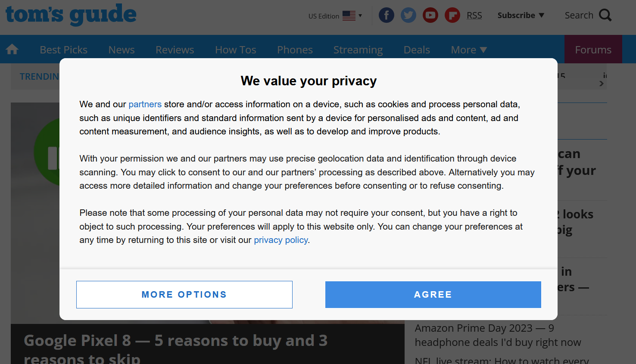Click the Flipboard icon

pyautogui.click(x=452, y=15)
